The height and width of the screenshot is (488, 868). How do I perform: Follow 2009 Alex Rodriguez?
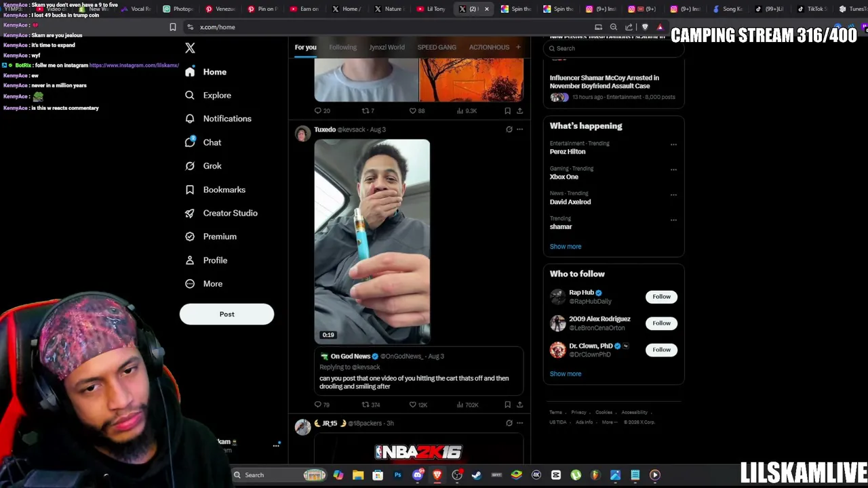661,323
